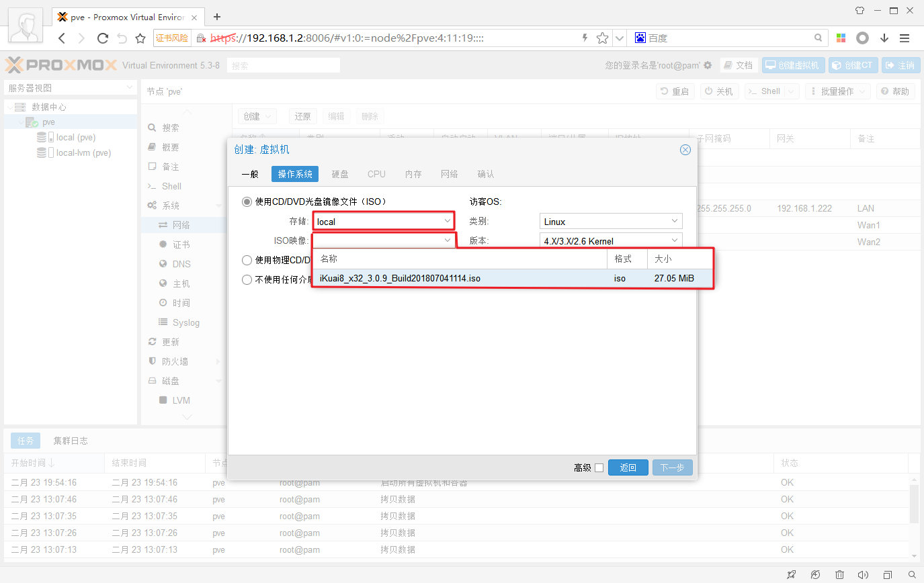Close the 创建: 虚拟机 dialog with X icon
The height and width of the screenshot is (583, 924).
click(x=685, y=150)
